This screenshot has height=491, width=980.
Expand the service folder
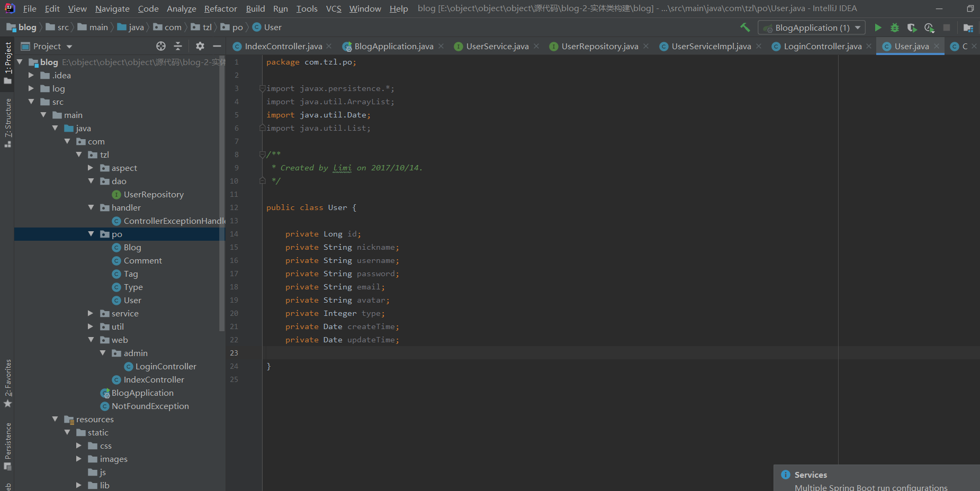click(x=91, y=313)
